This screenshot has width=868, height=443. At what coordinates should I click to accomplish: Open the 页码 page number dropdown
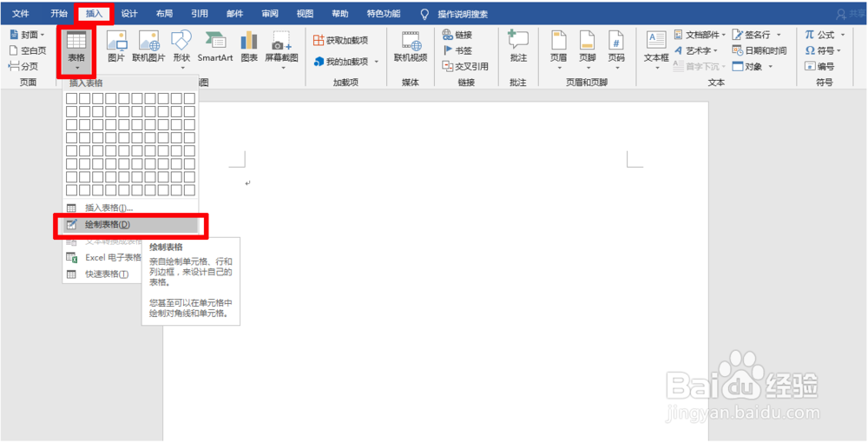point(616,50)
